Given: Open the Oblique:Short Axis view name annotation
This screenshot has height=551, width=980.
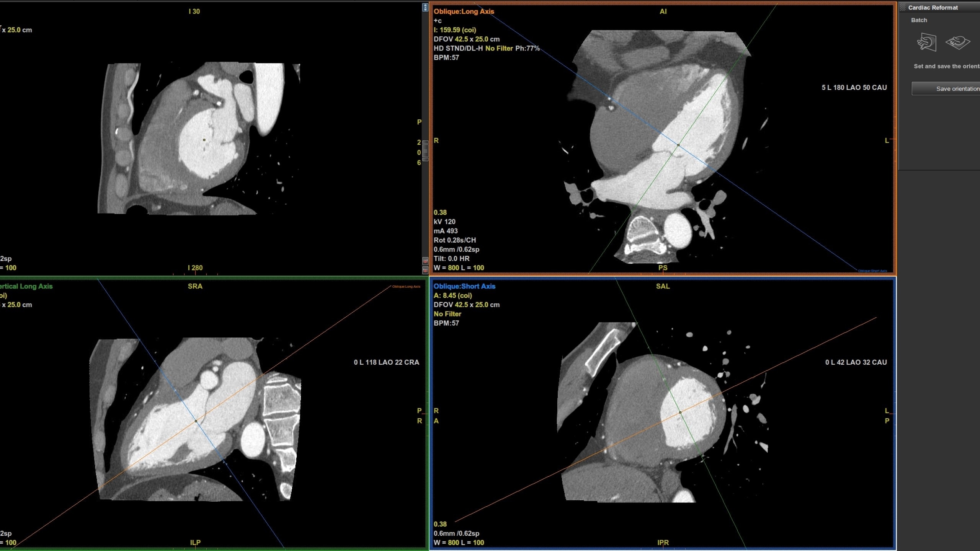Looking at the screenshot, I should click(464, 286).
